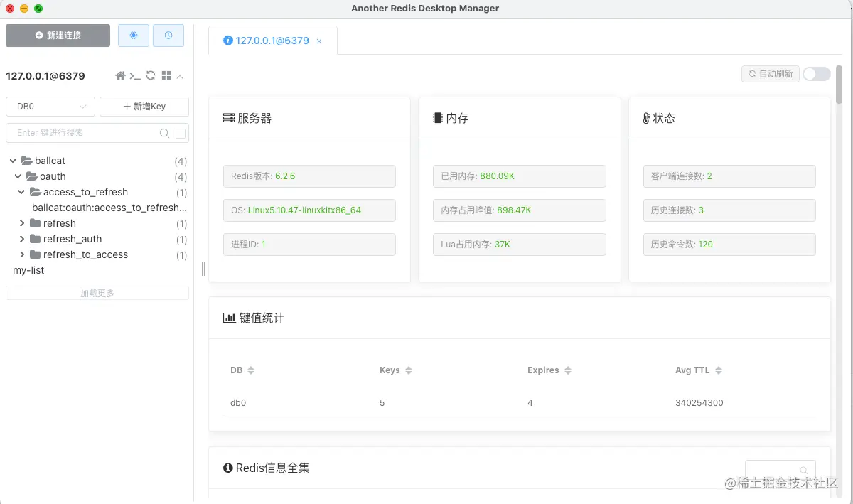Click the 进程ID: 1 tag
853x504 pixels.
pos(309,245)
